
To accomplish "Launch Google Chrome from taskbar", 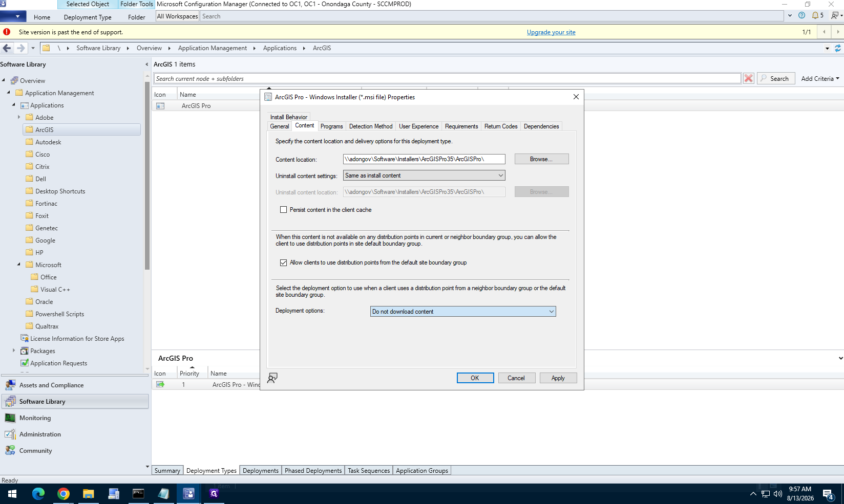I will (x=63, y=494).
